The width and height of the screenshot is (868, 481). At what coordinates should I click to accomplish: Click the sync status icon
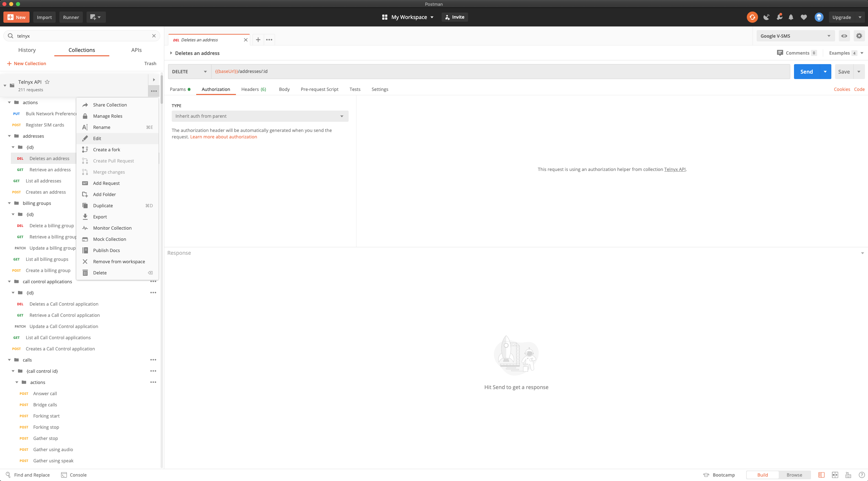(x=752, y=17)
